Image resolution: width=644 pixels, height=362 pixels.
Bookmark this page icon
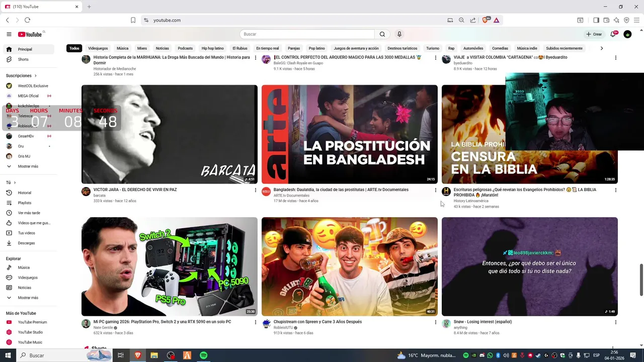tap(133, 20)
